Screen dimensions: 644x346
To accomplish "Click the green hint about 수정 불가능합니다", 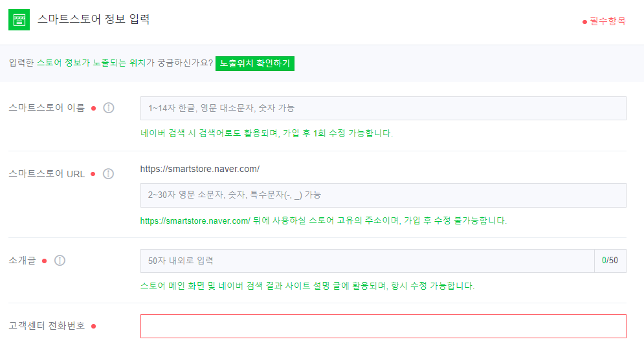I will pyautogui.click(x=323, y=221).
